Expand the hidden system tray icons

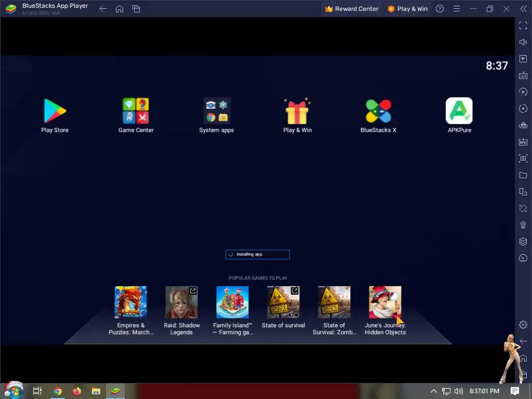433,391
